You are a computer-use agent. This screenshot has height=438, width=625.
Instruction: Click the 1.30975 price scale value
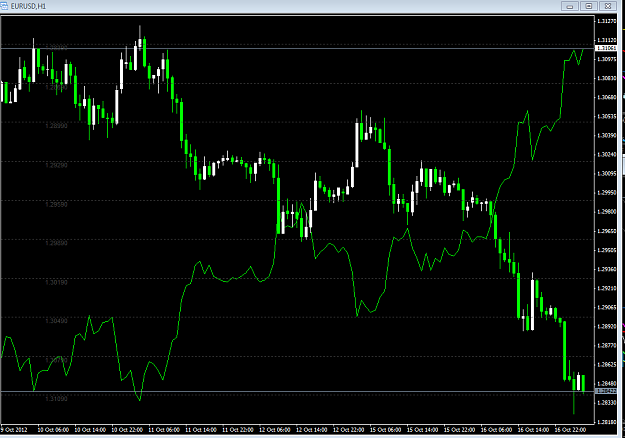coord(606,59)
